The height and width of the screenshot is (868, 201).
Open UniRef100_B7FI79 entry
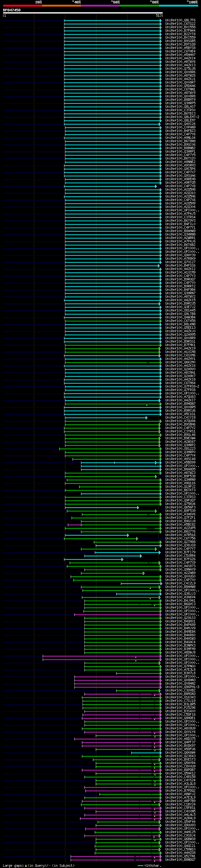point(180,552)
